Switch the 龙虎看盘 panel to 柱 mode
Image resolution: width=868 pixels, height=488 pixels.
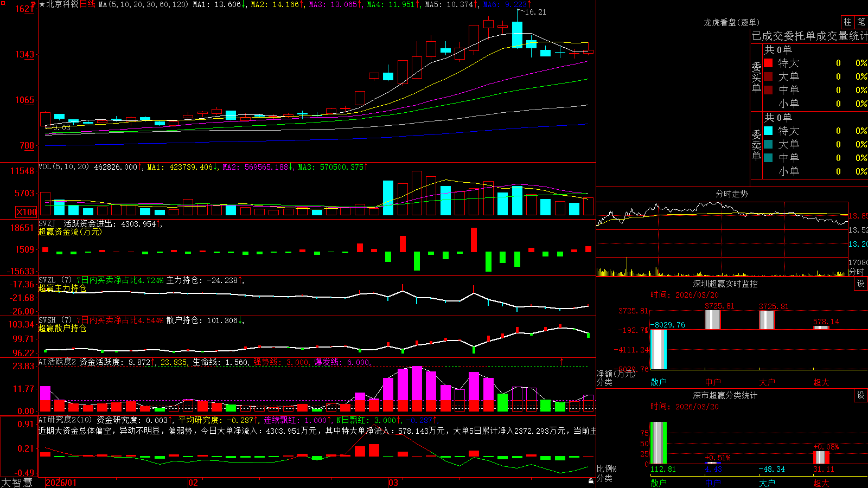click(x=847, y=22)
